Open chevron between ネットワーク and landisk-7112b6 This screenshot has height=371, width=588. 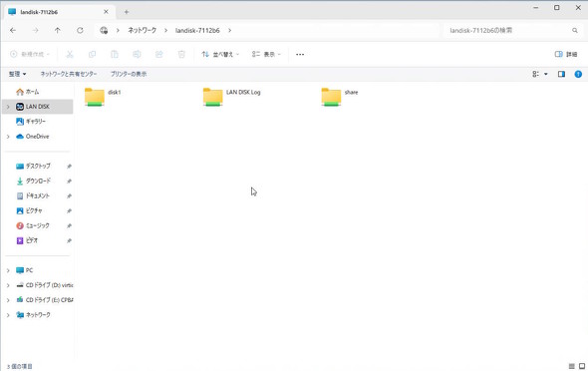coord(165,30)
